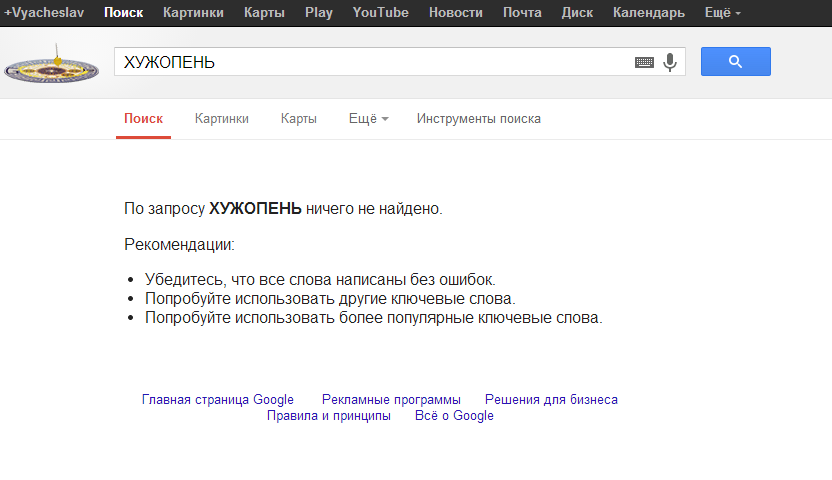This screenshot has height=480, width=832.
Task: Follow the Рекламные программы footer link
Action: [391, 399]
